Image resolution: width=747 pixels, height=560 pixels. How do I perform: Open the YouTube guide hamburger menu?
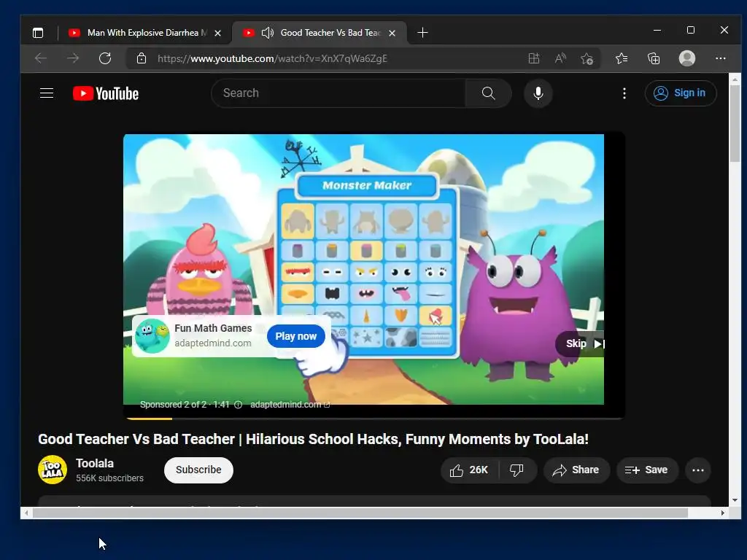(47, 93)
